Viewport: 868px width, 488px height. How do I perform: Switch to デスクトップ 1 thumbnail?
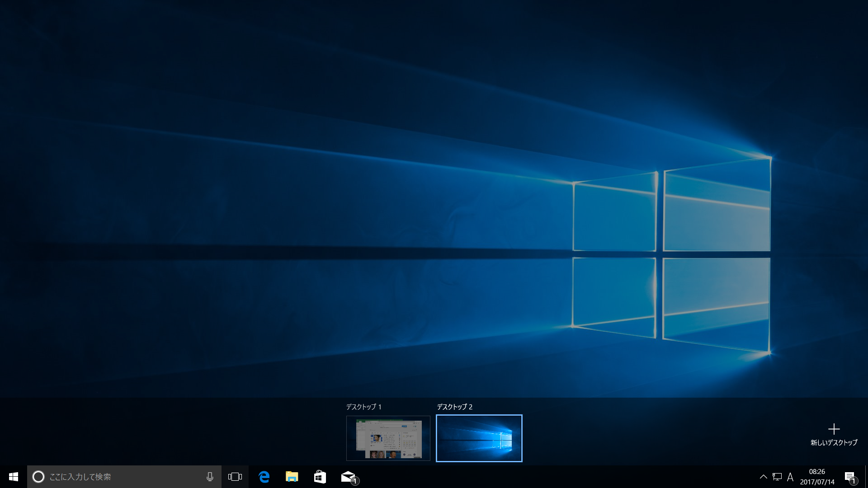click(x=388, y=438)
